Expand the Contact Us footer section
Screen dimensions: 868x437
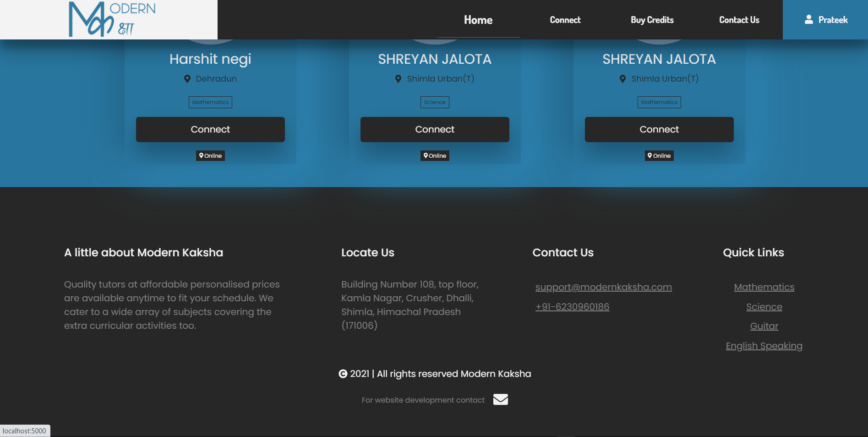coord(563,252)
